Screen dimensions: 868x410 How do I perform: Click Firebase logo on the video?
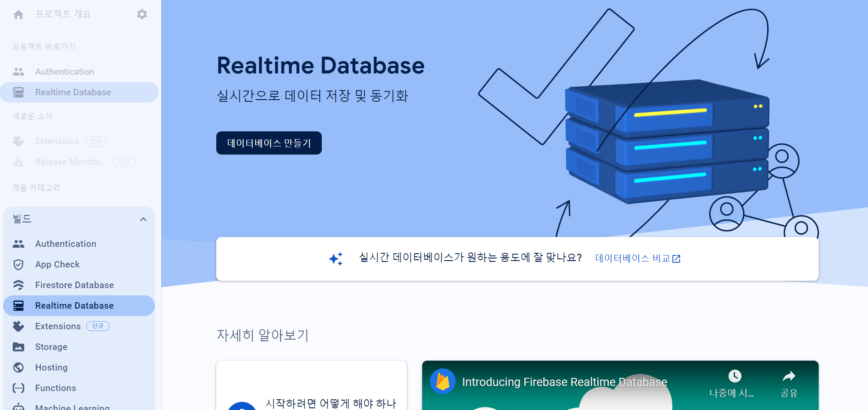(x=443, y=381)
